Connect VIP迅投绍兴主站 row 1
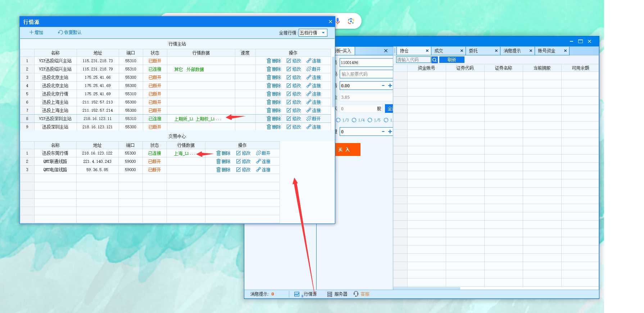644x313 pixels. [x=314, y=61]
